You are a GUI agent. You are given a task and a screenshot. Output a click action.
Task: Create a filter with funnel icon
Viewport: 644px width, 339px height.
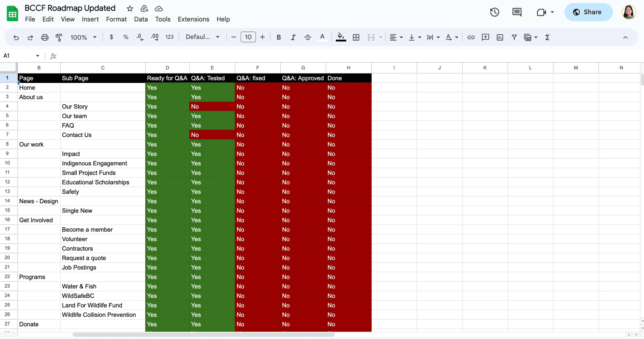[x=514, y=37]
